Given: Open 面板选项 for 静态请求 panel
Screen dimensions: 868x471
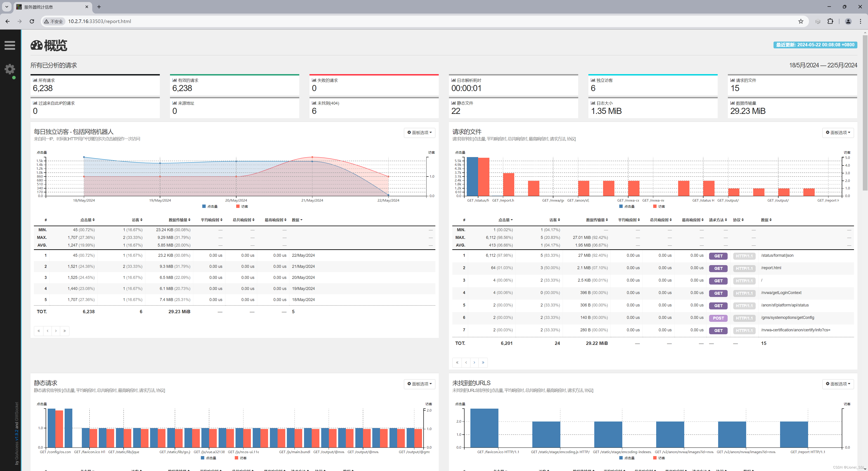Looking at the screenshot, I should tap(420, 384).
